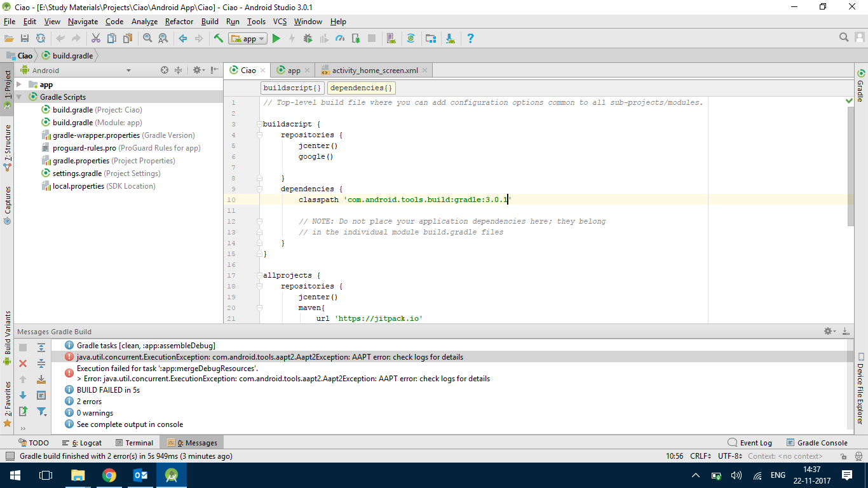Click the Make Project hammer icon
The image size is (868, 488).
click(219, 39)
